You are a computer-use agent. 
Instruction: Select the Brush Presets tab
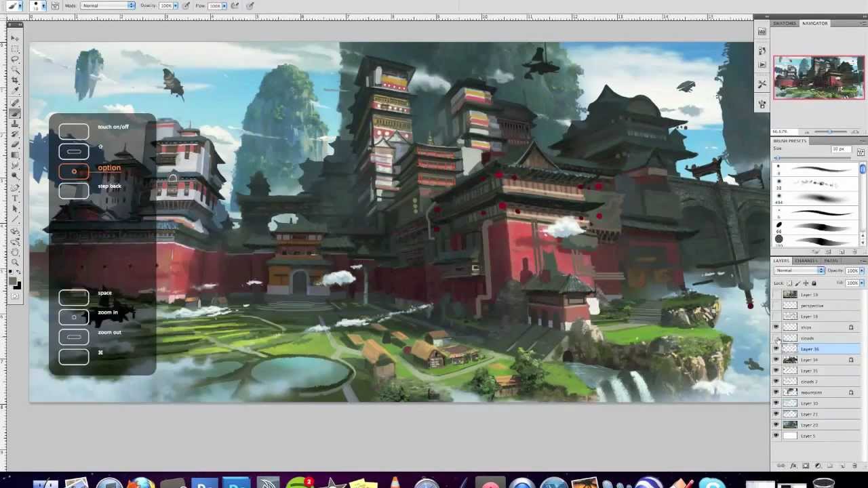coord(789,140)
